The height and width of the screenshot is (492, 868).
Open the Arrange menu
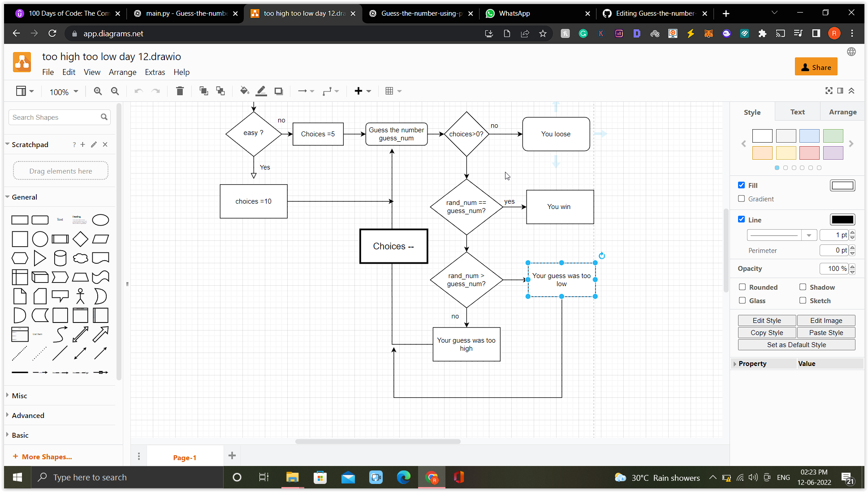click(x=122, y=72)
